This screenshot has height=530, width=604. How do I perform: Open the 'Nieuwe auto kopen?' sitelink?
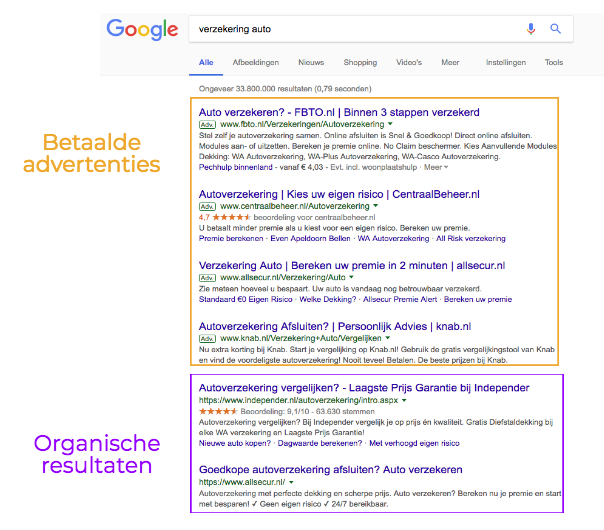click(235, 443)
